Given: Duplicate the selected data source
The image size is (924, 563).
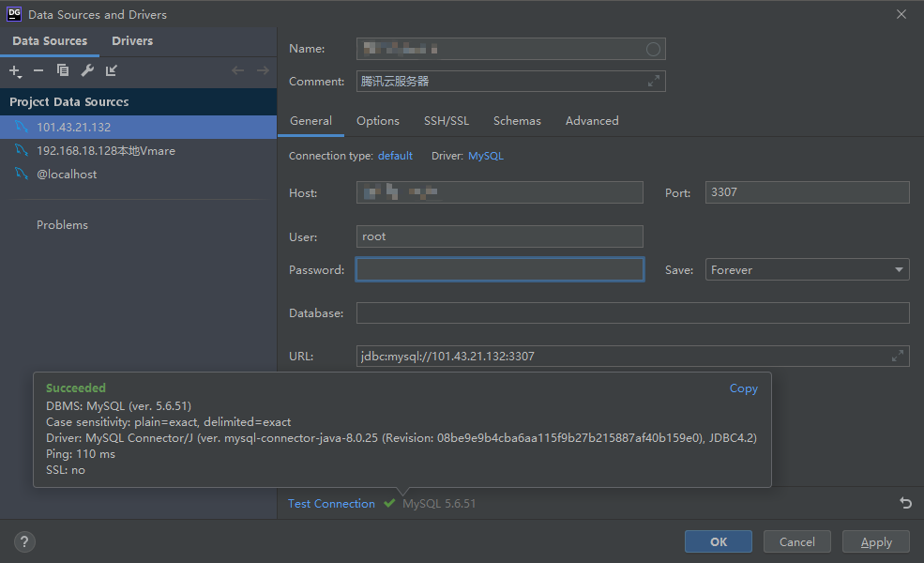Looking at the screenshot, I should click(63, 70).
